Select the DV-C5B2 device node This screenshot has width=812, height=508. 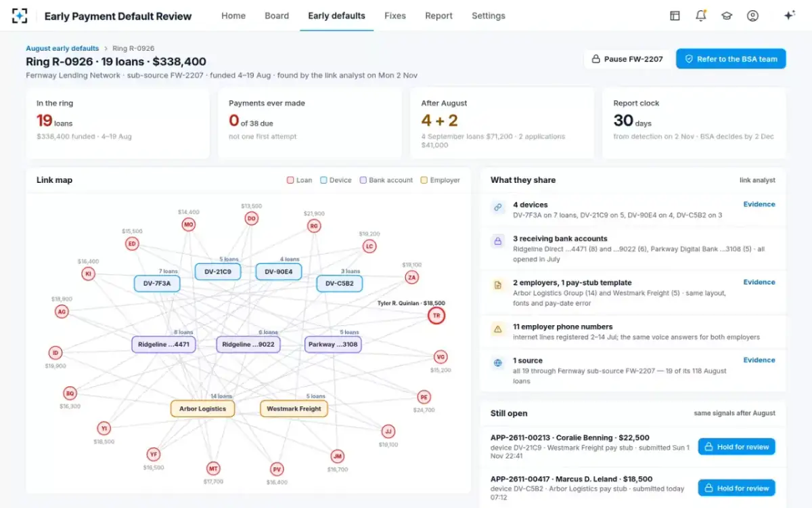point(340,283)
